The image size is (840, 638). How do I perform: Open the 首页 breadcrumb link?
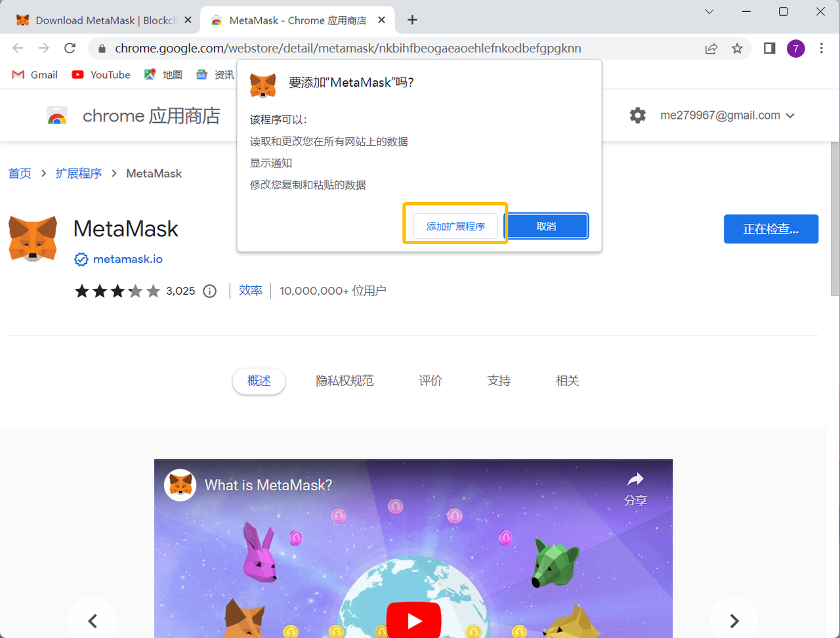[x=20, y=174]
